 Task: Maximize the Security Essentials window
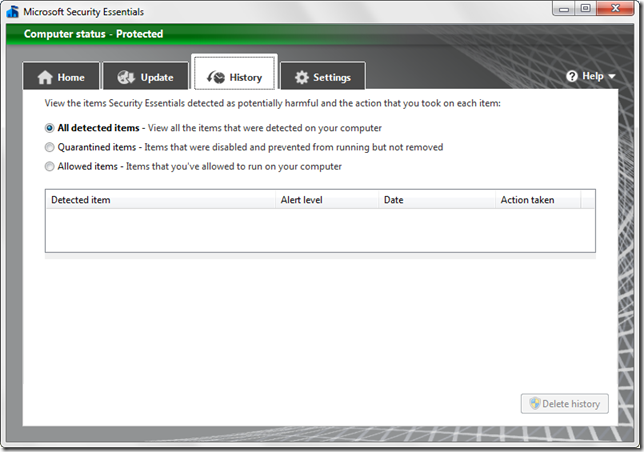586,9
